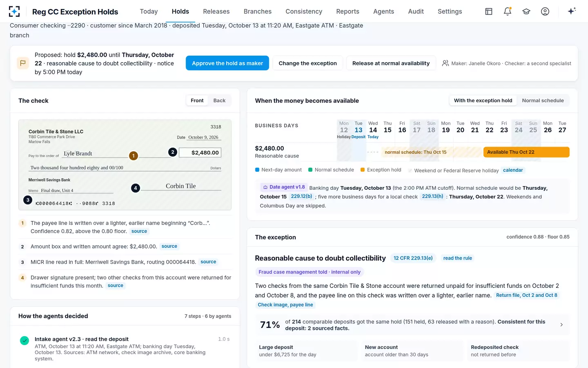This screenshot has height=368, width=588.
Task: Click the check image thumbnail
Action: [x=125, y=165]
